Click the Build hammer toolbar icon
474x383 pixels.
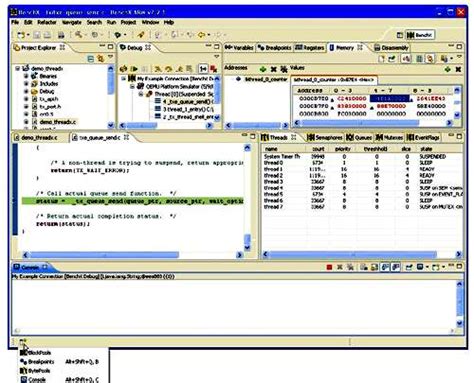coord(78,34)
